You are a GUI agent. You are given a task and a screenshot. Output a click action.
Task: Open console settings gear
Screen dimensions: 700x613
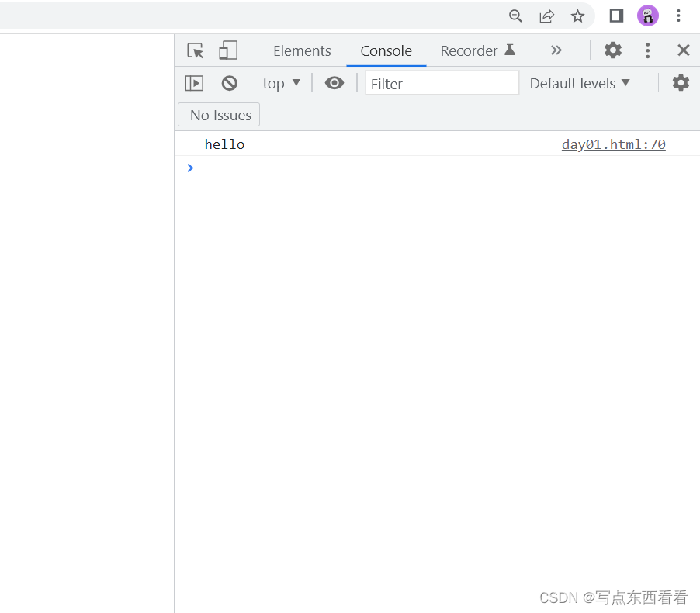pos(681,83)
